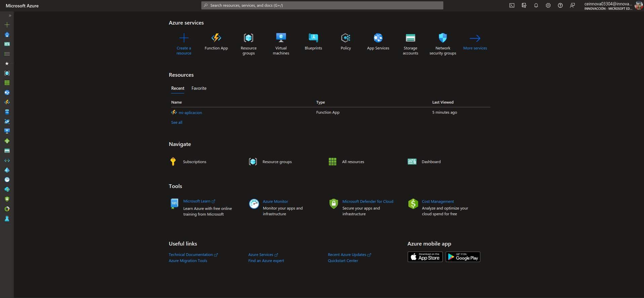Click See all under Resources

pos(176,122)
